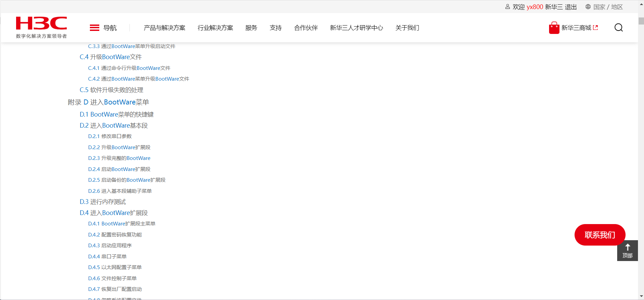The height and width of the screenshot is (300, 644).
Task: Open D.4.1 BootWare扩展段主菜单
Action: tap(122, 224)
